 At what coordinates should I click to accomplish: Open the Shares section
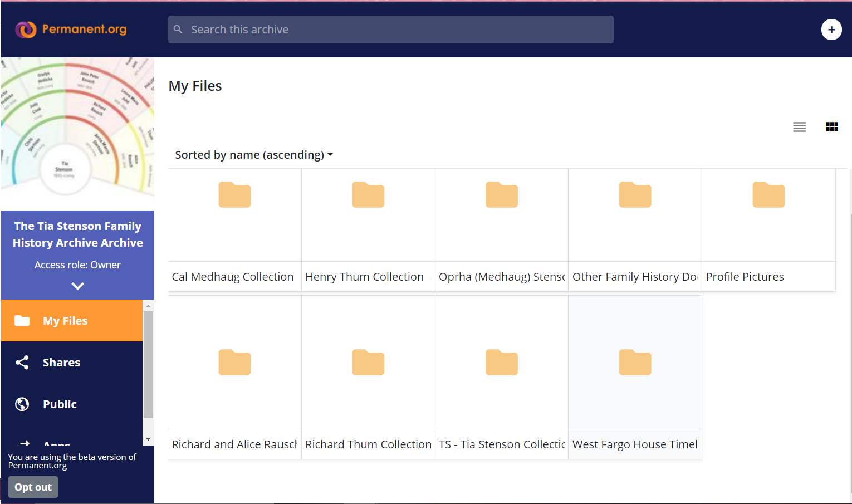point(61,363)
